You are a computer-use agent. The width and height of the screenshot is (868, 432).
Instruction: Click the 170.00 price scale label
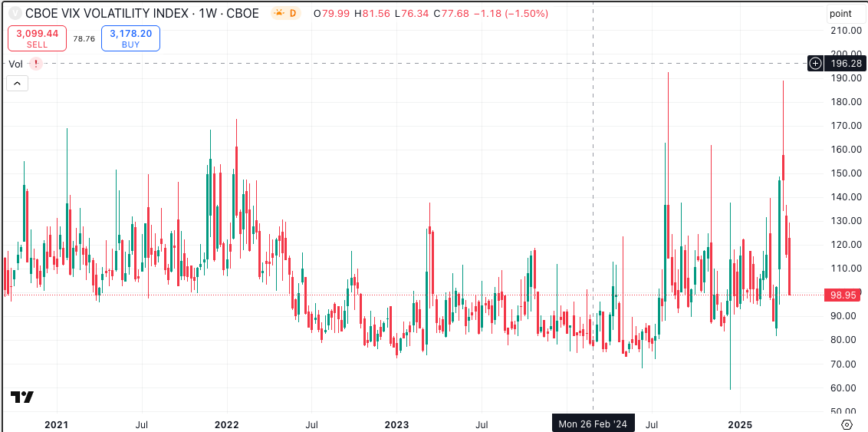[x=845, y=126]
